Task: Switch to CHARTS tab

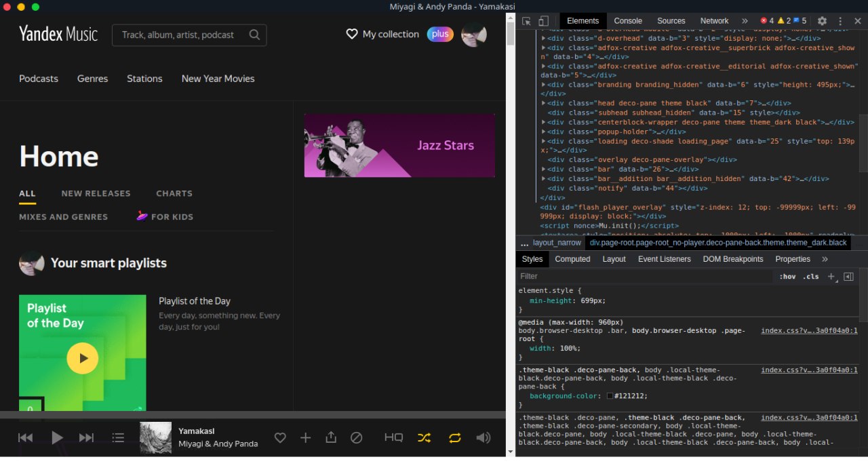Action: point(174,193)
